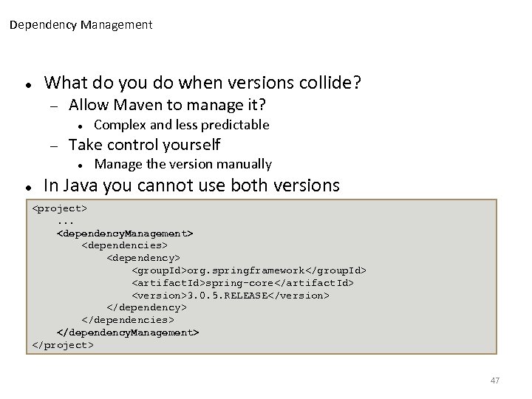Screen dimensions: 532x399
Task: Select the opening <dependencyManagement> tag
Action: point(125,233)
